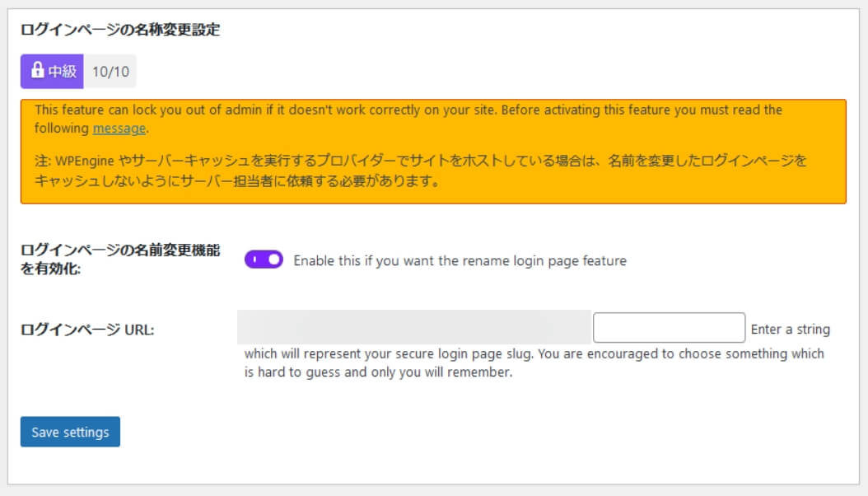Click the ログインページの名前変更機能を有効化 label

point(119,260)
